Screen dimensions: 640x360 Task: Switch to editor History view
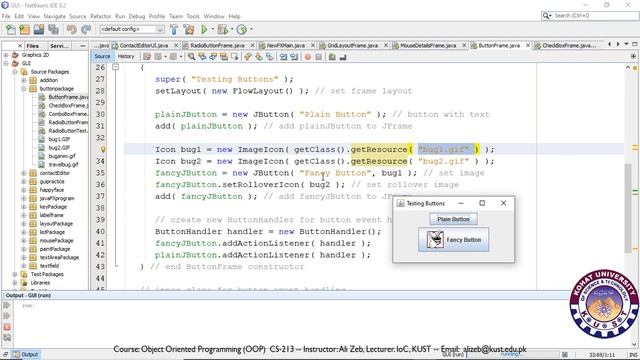126,57
